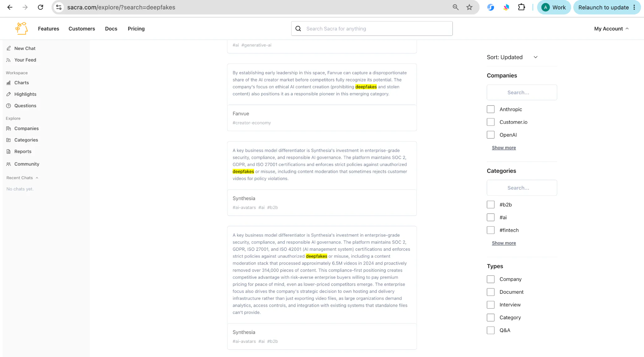Click the address bar URL
The height and width of the screenshot is (357, 644).
[121, 7]
